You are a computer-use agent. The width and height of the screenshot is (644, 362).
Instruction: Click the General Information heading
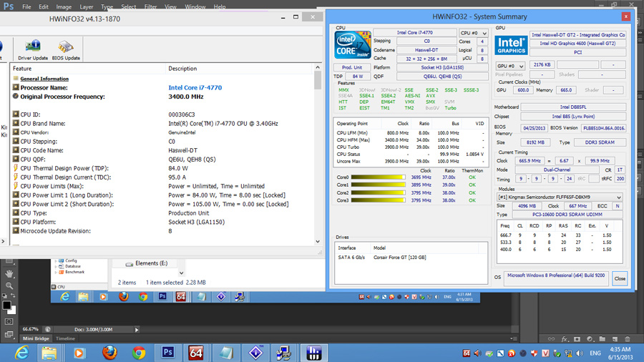click(44, 79)
